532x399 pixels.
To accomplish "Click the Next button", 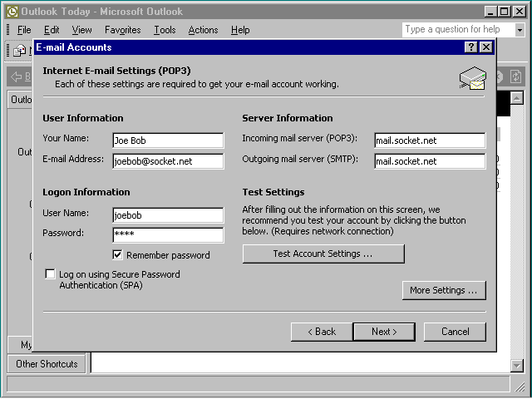I will 384,332.
